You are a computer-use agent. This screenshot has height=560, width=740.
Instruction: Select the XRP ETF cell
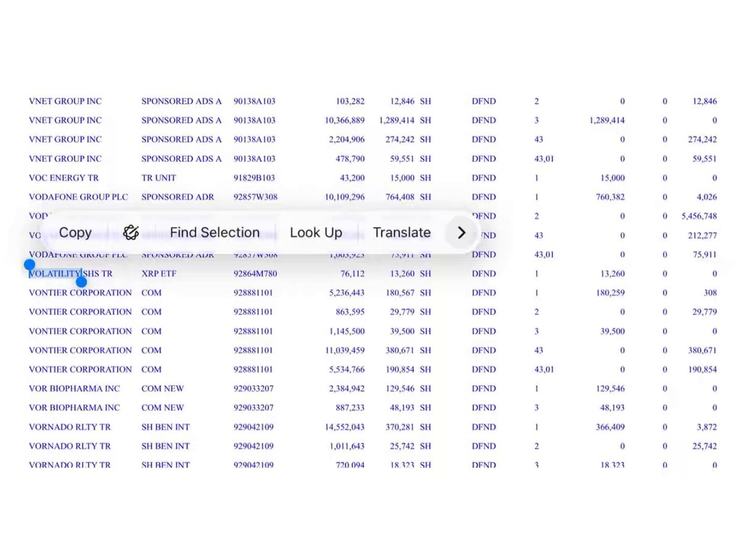[x=160, y=274]
